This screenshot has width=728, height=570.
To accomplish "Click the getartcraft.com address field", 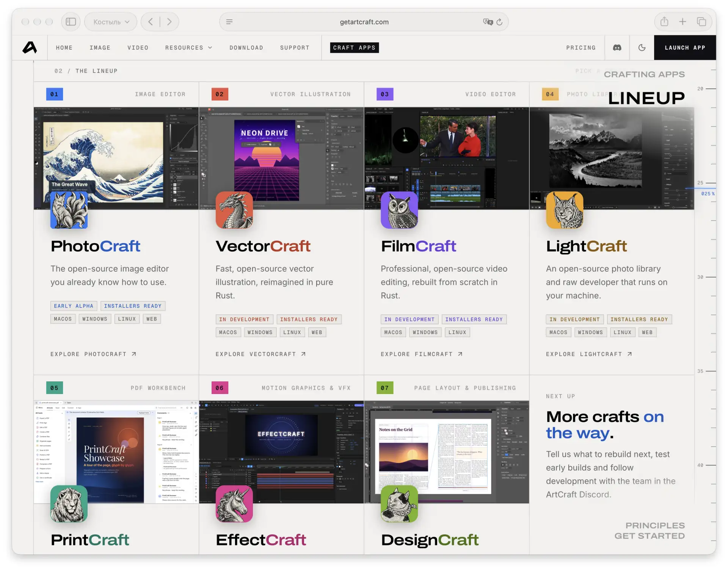I will [x=364, y=22].
